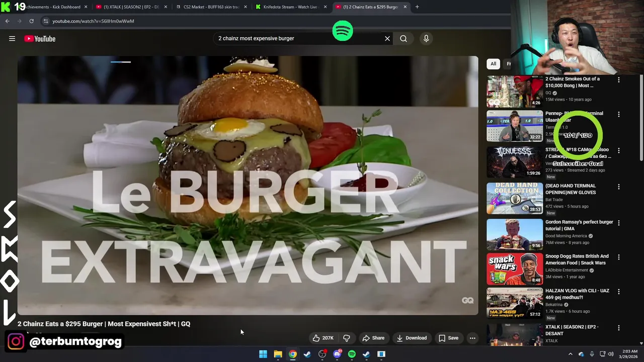Click the burger video player area

[x=248, y=185]
